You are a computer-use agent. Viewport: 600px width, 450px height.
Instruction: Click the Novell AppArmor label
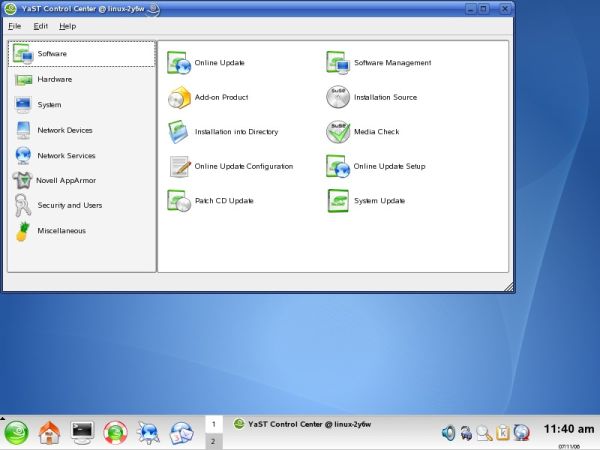66,180
